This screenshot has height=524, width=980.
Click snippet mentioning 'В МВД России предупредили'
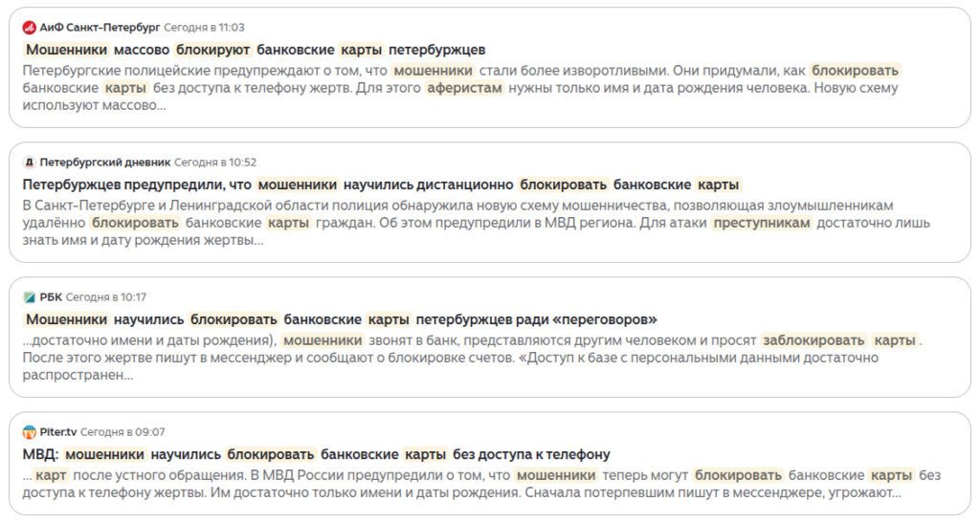pos(482,484)
